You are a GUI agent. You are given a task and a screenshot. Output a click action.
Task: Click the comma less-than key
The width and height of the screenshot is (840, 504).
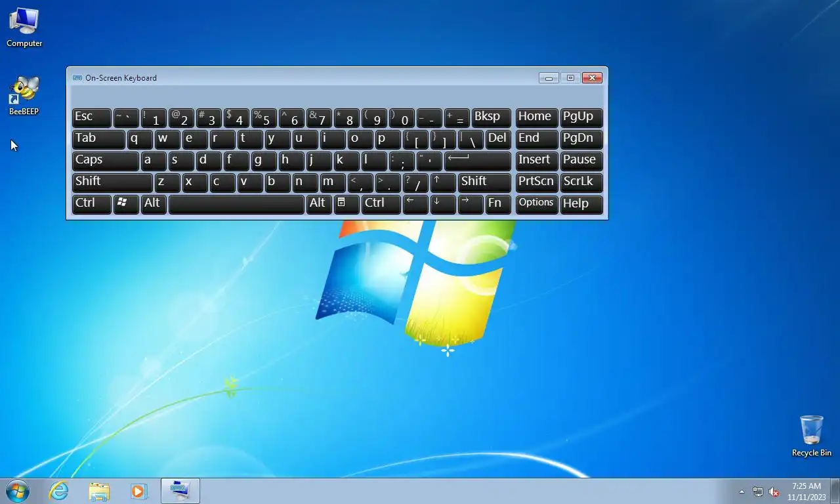tap(360, 182)
